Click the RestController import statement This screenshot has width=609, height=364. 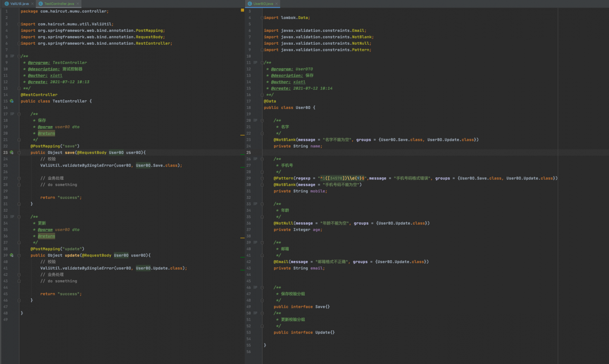pos(97,43)
